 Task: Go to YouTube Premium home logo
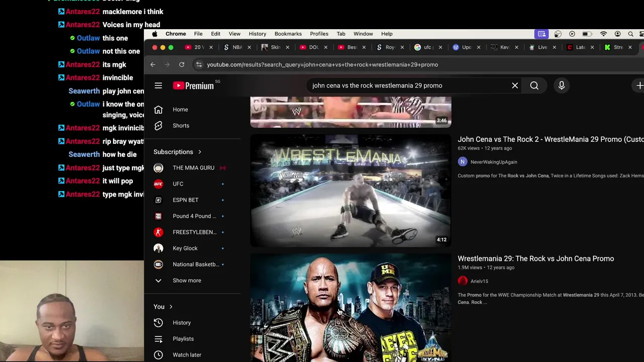click(x=193, y=85)
